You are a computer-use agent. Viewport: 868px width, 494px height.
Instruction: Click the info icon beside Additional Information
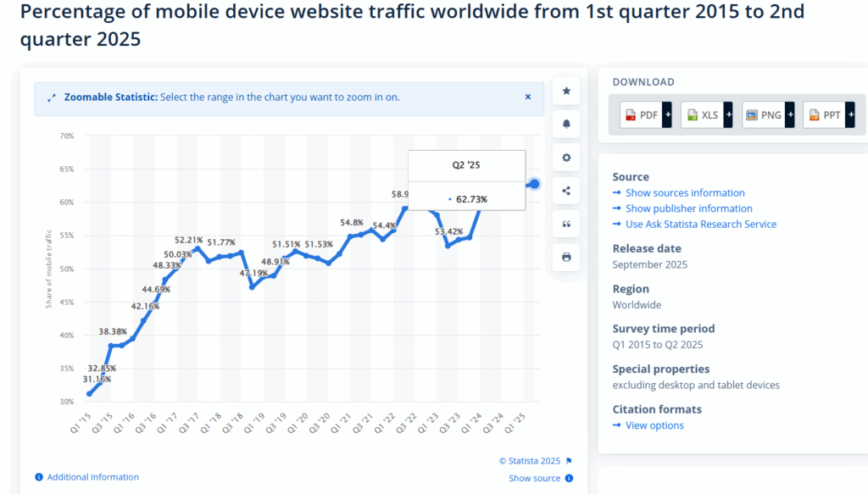[x=39, y=477]
